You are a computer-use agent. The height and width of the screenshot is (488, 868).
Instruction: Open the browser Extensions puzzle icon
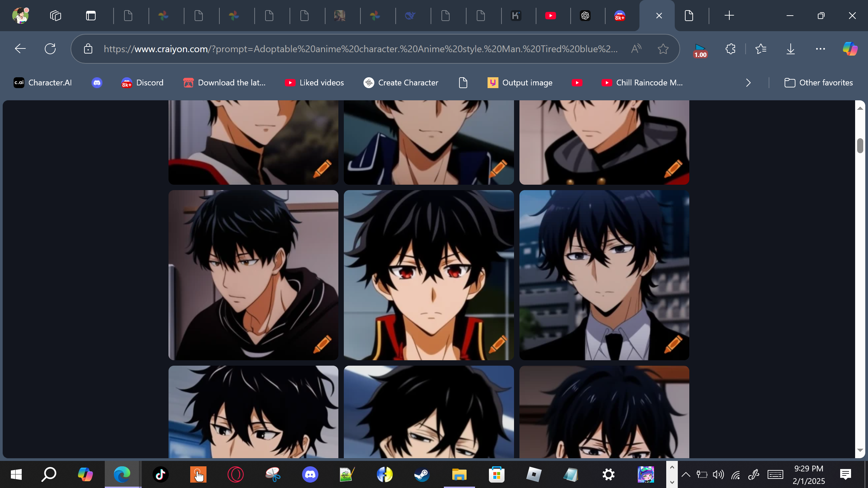[x=730, y=49]
